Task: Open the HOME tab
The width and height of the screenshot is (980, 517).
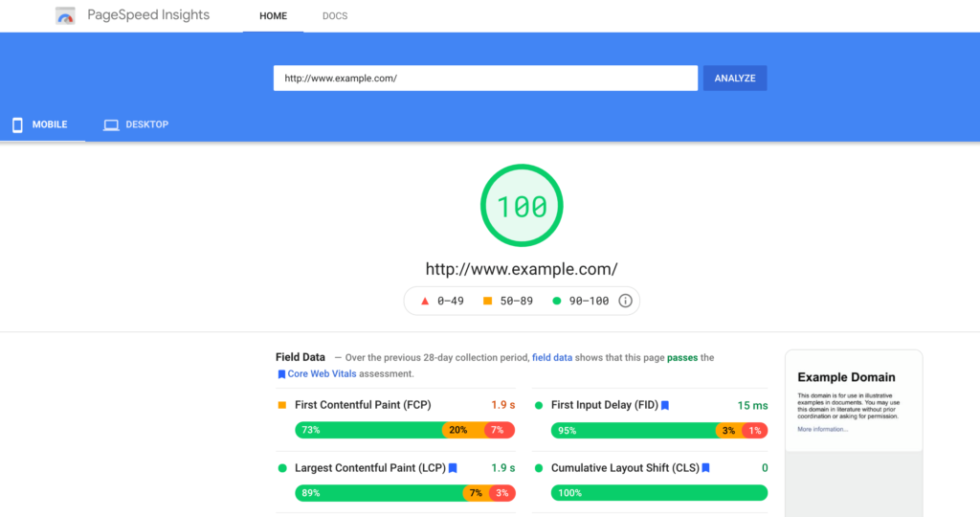Action: (273, 16)
